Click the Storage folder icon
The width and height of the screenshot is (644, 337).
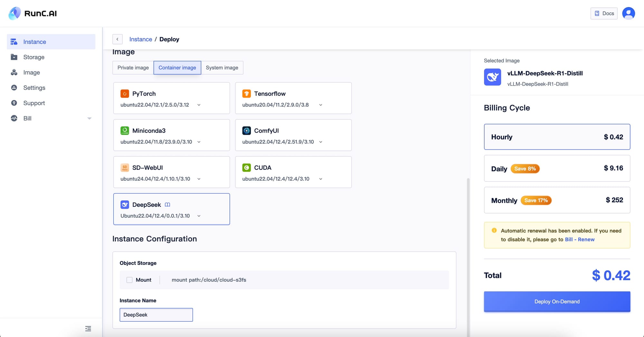14,57
